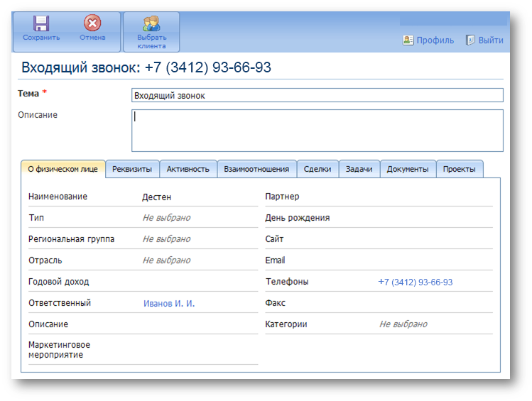
Task: Select the О физическом лице tab
Action: [63, 169]
